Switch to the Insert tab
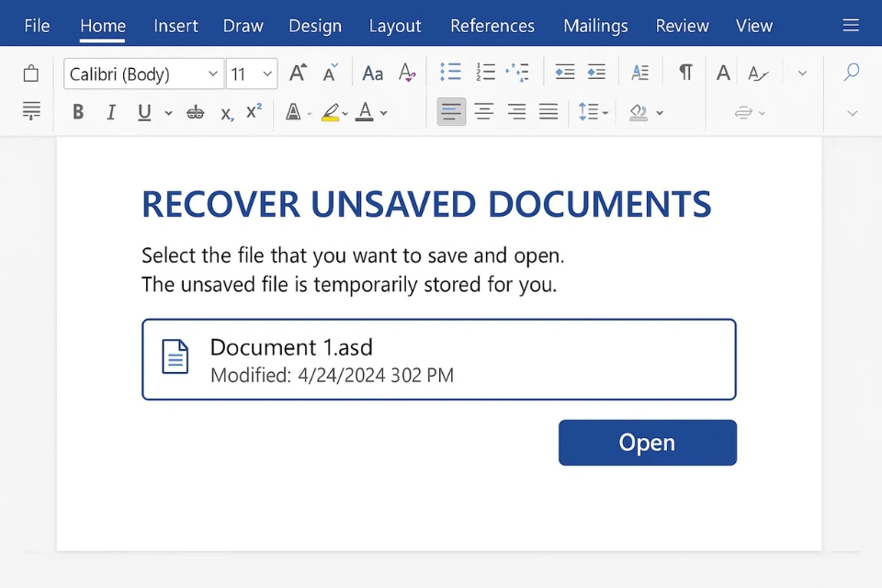This screenshot has width=882, height=588. click(175, 26)
